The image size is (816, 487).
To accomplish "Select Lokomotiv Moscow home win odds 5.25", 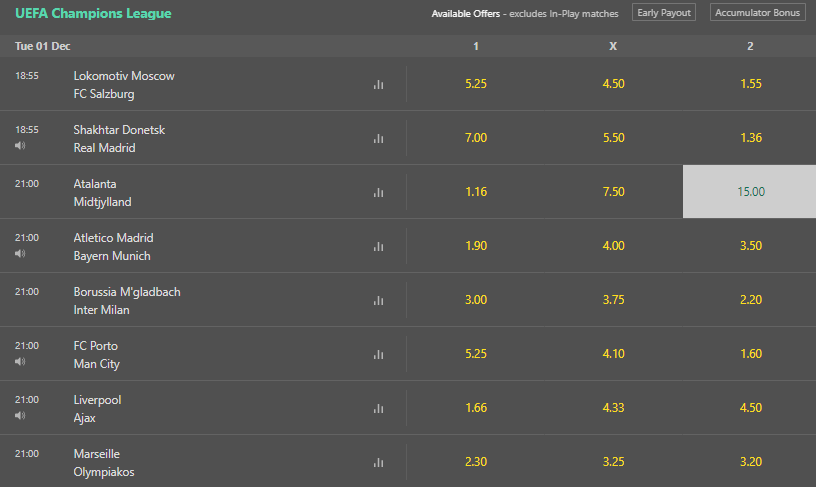I will coord(476,84).
